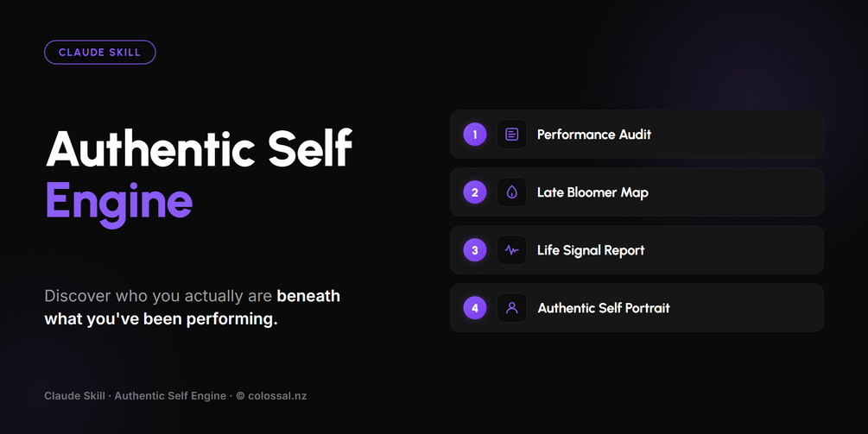Viewport: 868px width, 434px height.
Task: Choose the Life Signal Report text
Action: [x=591, y=250]
